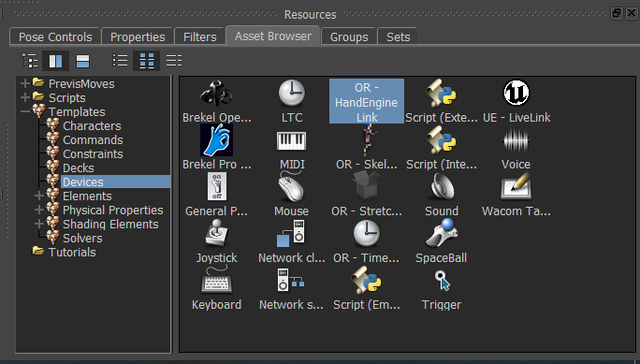Open the Properties tab
The image size is (640, 364).
138,36
